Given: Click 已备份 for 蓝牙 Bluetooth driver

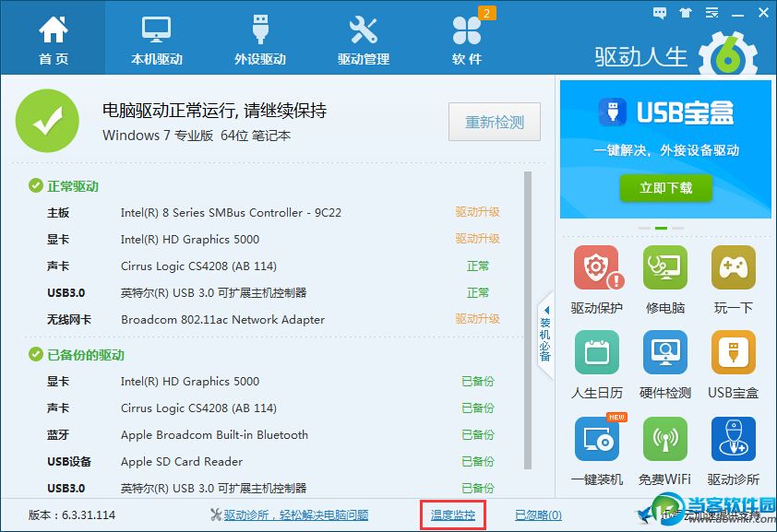Looking at the screenshot, I should click(478, 435).
